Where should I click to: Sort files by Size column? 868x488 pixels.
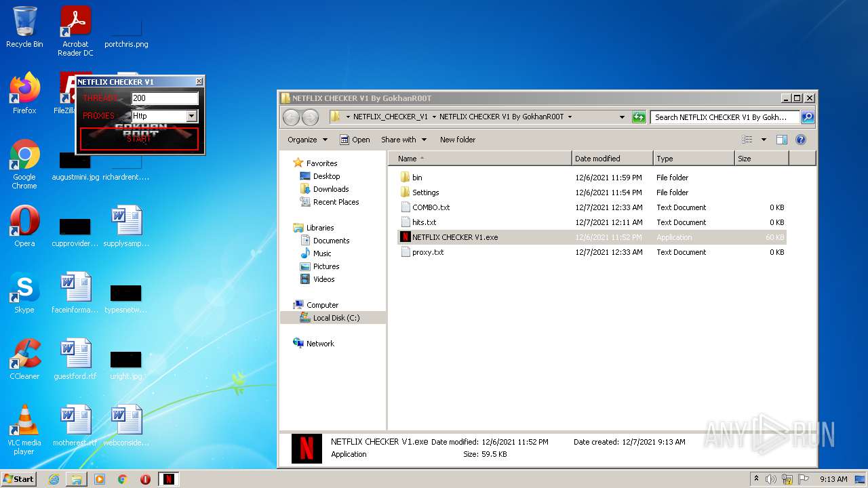762,159
